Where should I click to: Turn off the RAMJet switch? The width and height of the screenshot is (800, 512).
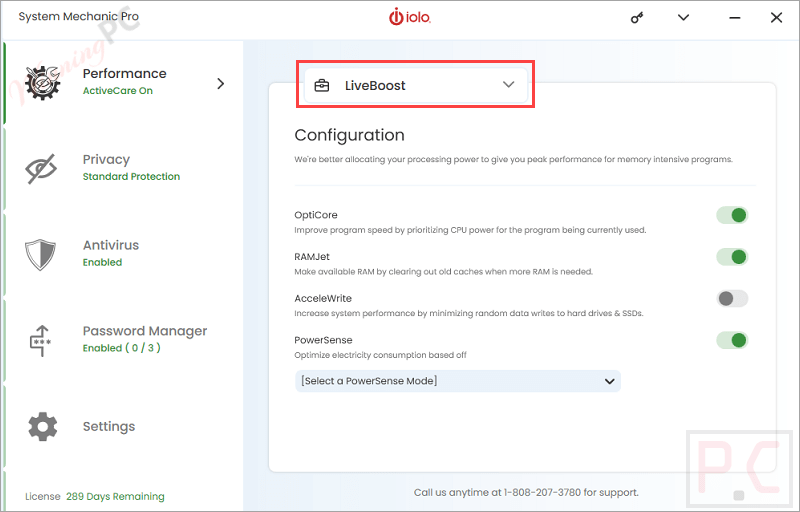732,257
